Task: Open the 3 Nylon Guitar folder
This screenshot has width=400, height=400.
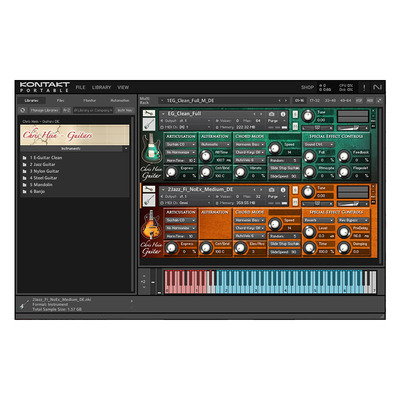Action: 44,171
